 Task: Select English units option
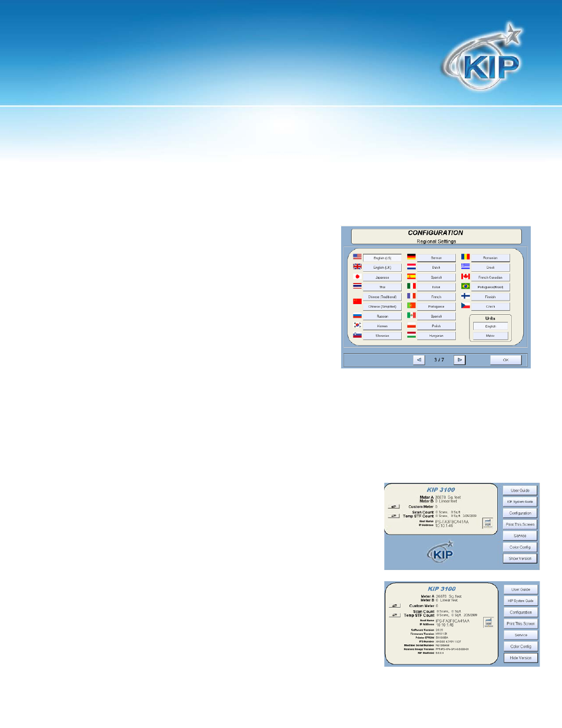491,326
